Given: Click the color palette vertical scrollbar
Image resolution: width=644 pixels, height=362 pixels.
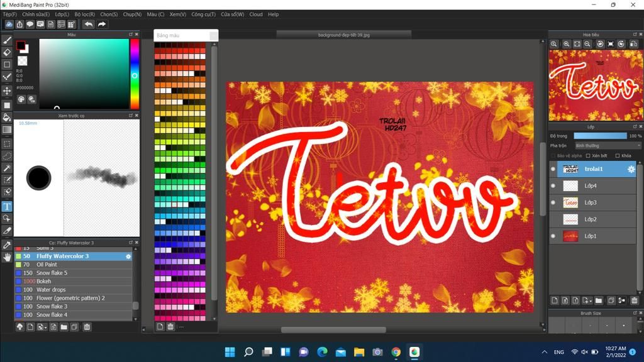Looking at the screenshot, I should [214, 172].
